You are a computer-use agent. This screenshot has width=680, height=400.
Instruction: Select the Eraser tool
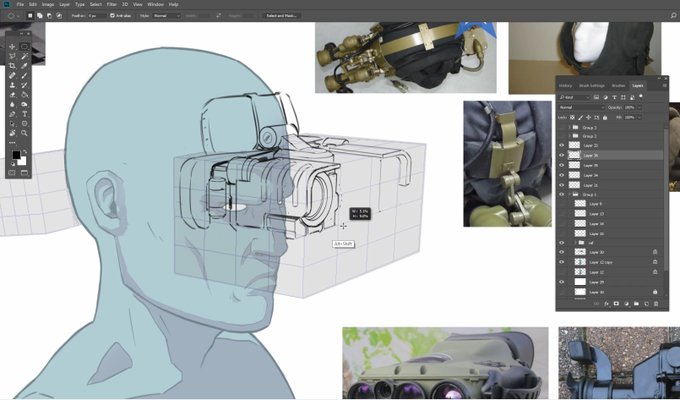(12, 95)
